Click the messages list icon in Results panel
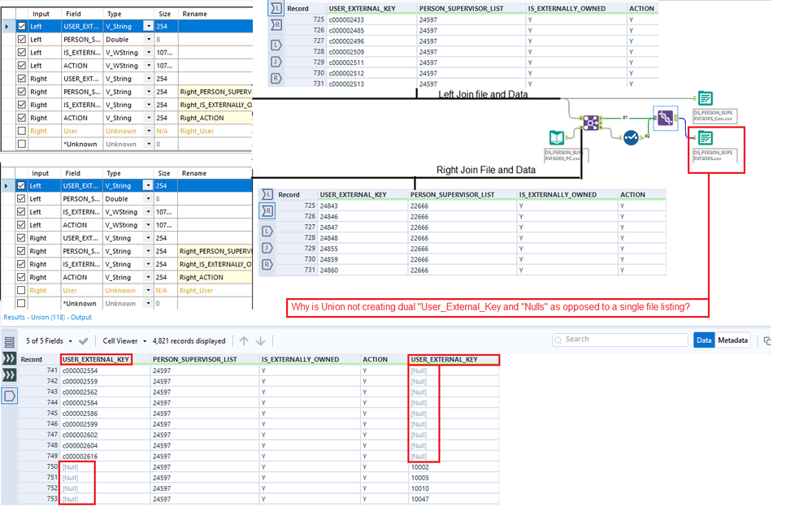The height and width of the screenshot is (516, 812). tap(9, 342)
